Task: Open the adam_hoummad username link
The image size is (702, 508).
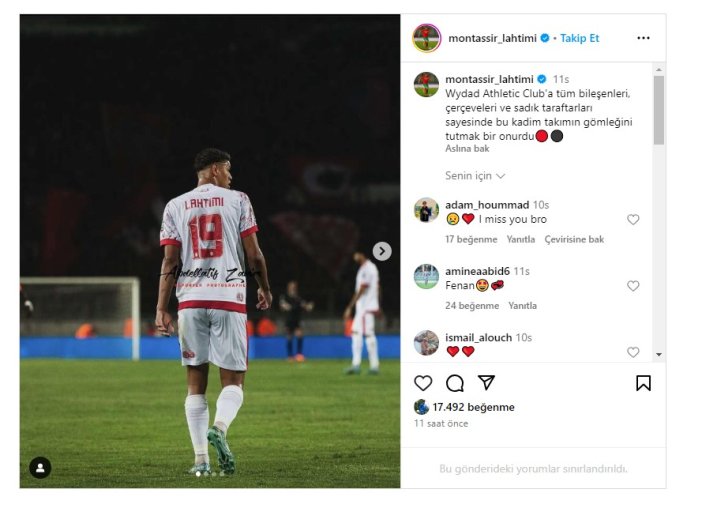Action: (x=487, y=205)
